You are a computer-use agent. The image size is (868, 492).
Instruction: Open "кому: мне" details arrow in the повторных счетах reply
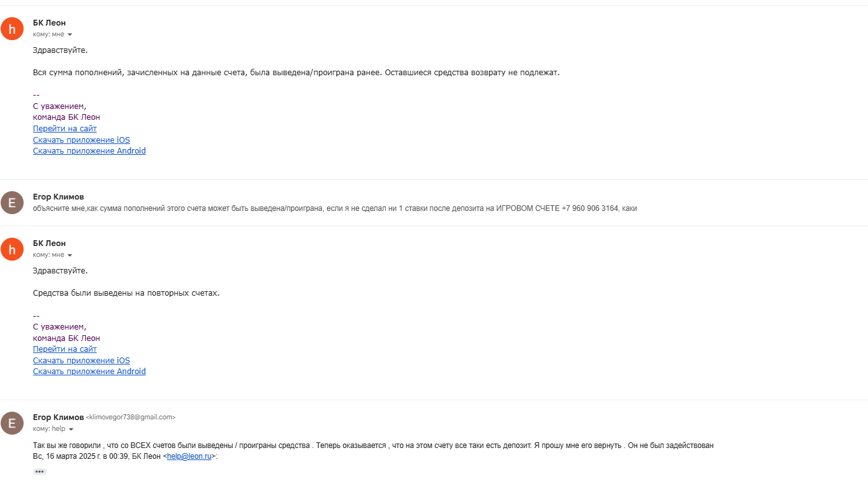click(70, 255)
